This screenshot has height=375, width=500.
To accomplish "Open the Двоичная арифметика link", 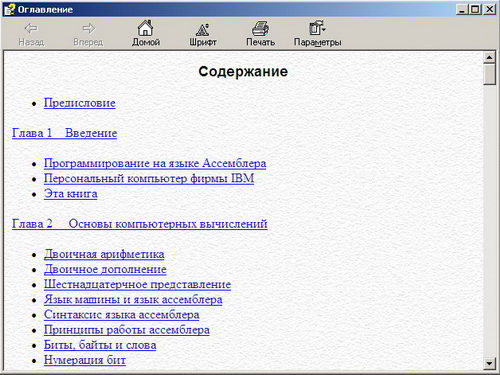I will (104, 254).
